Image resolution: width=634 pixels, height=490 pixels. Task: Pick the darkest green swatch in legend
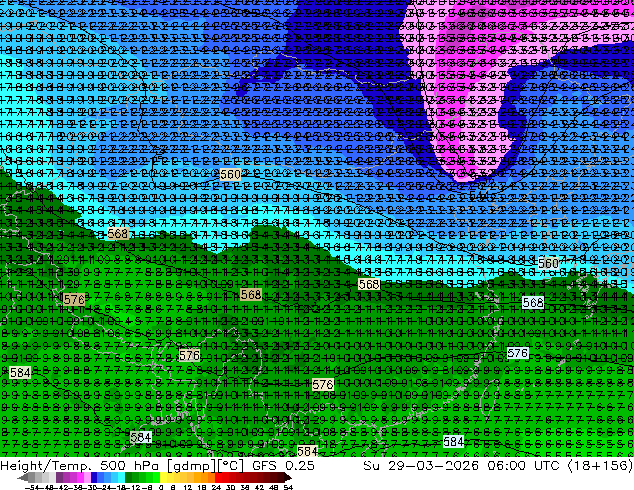tap(129, 477)
